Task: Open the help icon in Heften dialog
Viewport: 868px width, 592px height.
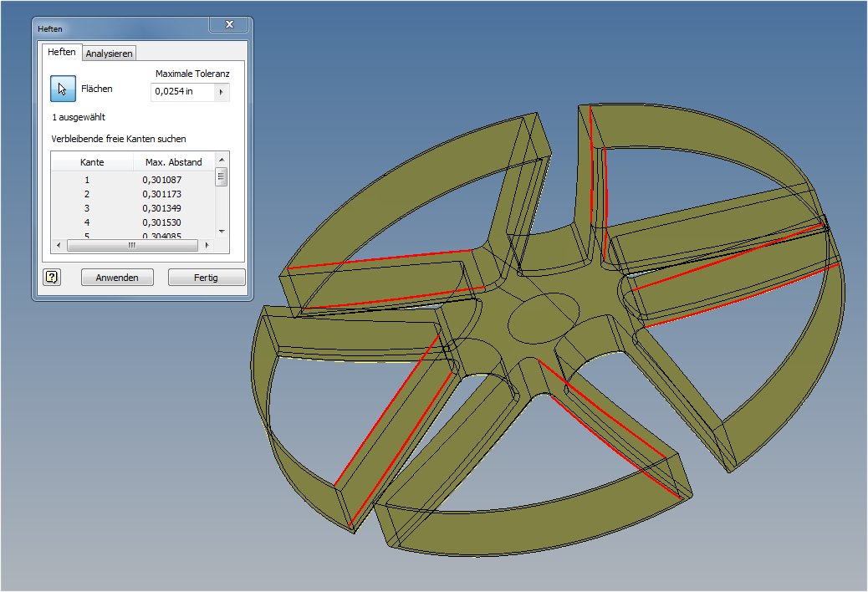Action: [x=52, y=278]
